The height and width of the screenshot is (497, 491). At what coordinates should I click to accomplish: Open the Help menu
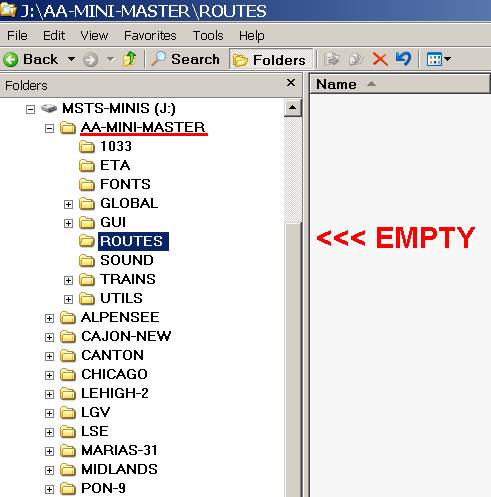tap(252, 35)
